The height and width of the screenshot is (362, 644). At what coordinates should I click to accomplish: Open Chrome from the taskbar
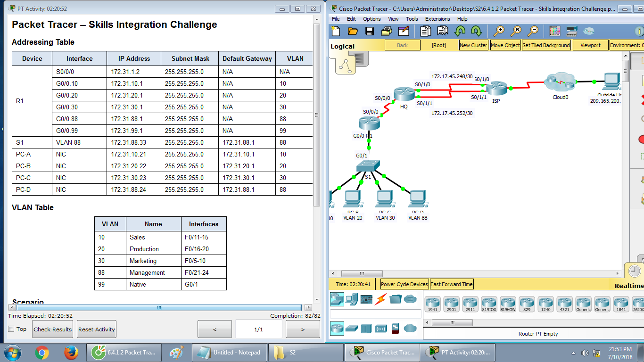tap(42, 353)
